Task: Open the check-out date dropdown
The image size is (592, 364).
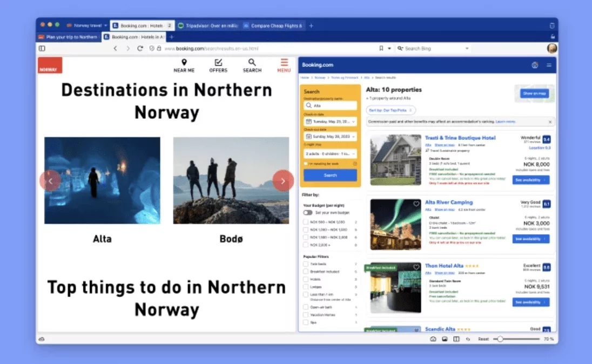Action: (331, 136)
